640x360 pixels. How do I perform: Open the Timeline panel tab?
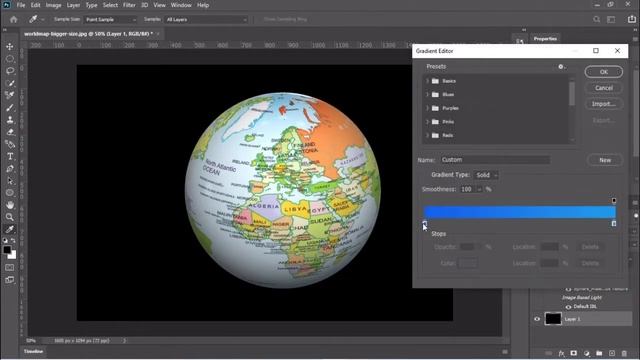tap(33, 351)
